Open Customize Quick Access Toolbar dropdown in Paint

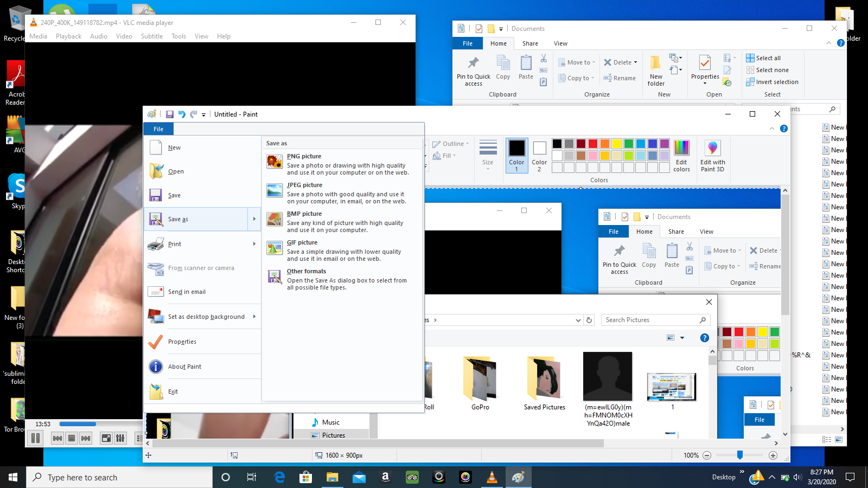tap(203, 114)
